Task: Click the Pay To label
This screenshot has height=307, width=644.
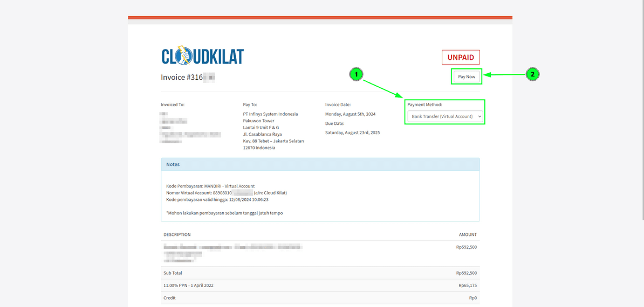Action: click(x=250, y=104)
